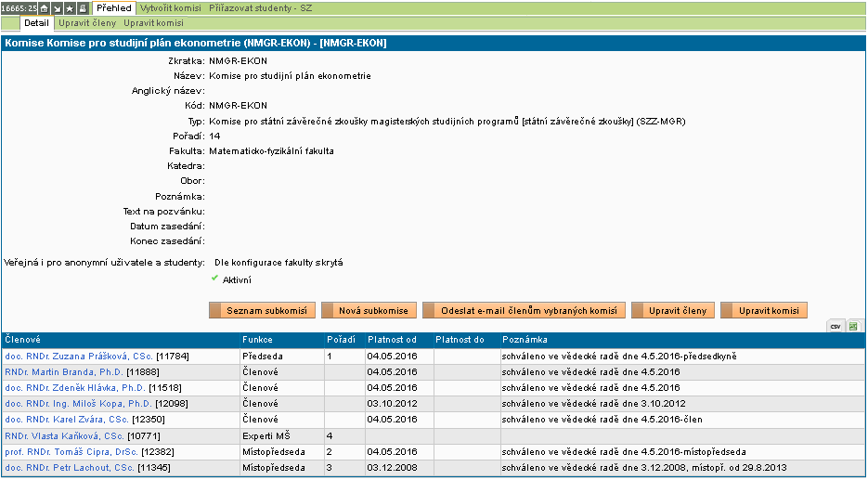Export the members table as CSV

click(835, 326)
